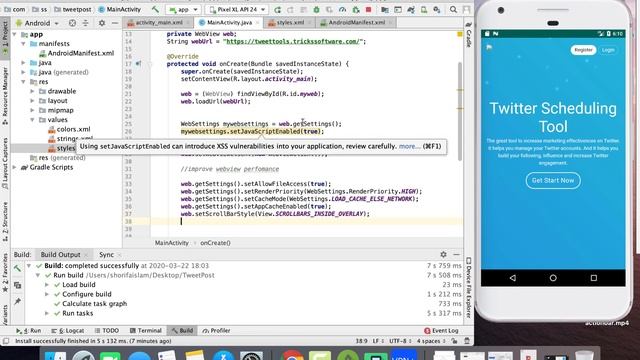This screenshot has width=640, height=360.
Task: Tap the emulator Back navigation button
Action: pos(513,278)
